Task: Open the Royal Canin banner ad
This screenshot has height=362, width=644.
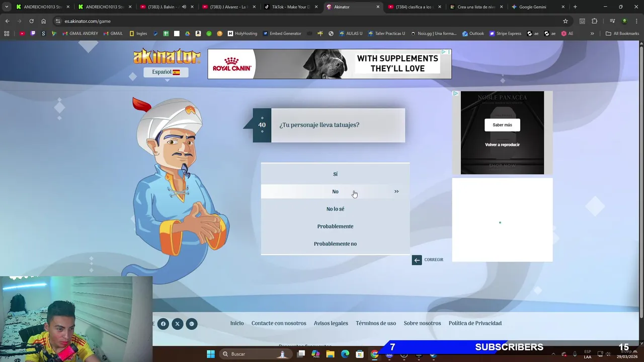Action: point(330,64)
